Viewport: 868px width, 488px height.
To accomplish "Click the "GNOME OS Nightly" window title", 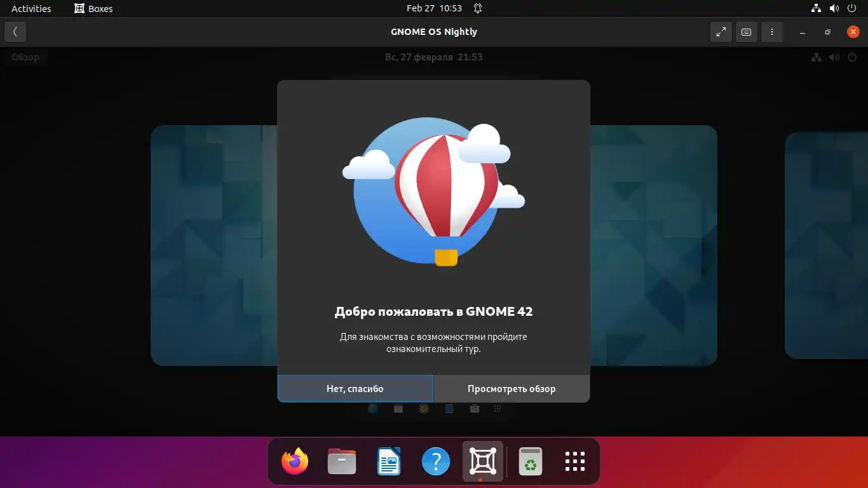I will point(434,32).
